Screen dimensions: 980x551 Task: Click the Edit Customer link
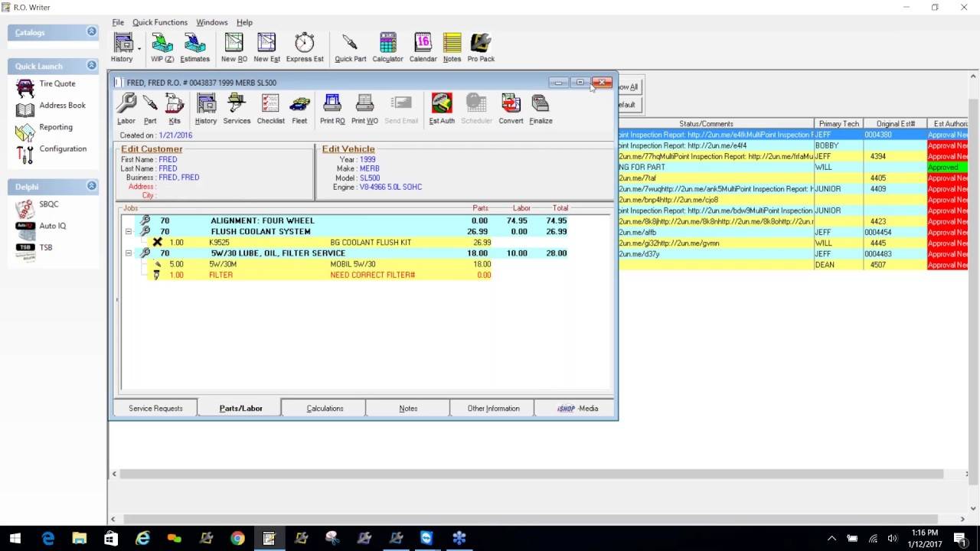tap(152, 149)
